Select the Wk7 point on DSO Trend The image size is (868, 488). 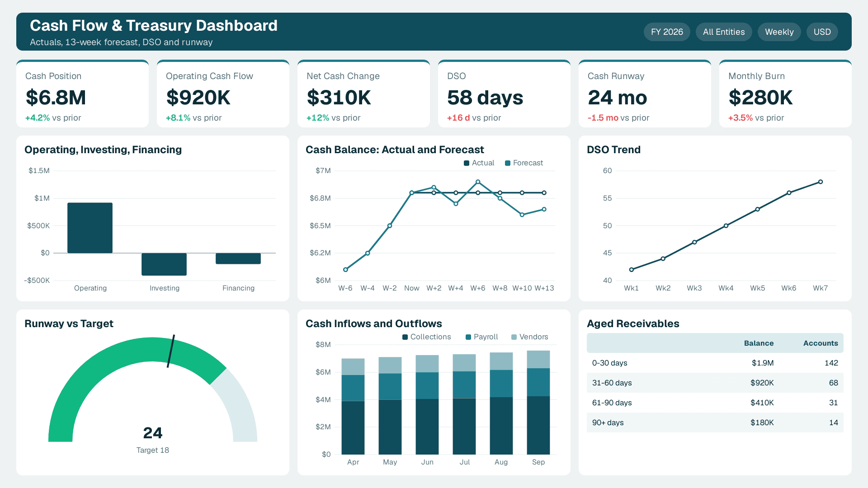pyautogui.click(x=821, y=182)
